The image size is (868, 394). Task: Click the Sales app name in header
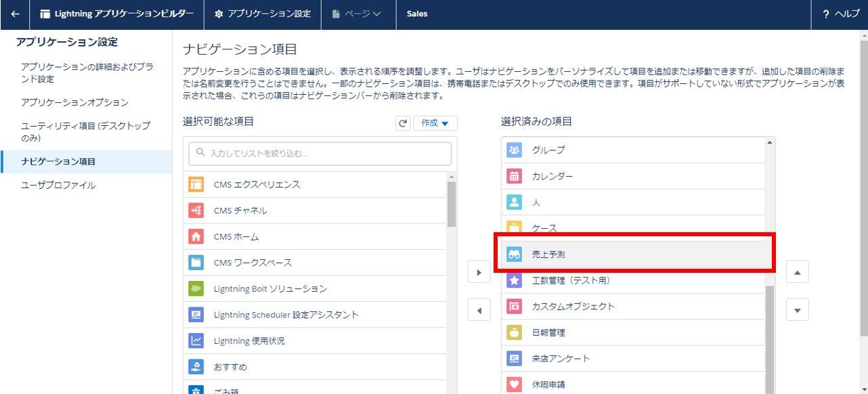(x=417, y=14)
